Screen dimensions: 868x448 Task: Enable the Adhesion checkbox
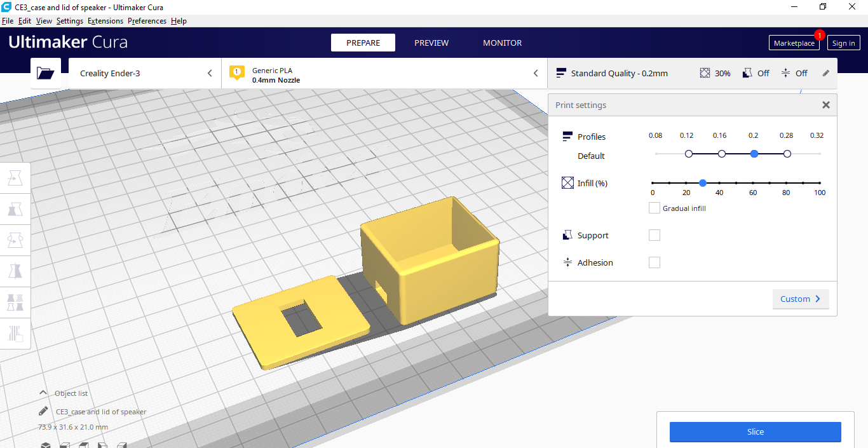click(654, 262)
